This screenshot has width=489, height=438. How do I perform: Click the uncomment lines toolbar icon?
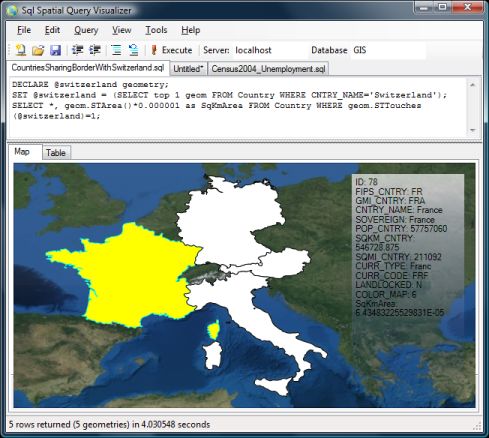click(x=134, y=50)
